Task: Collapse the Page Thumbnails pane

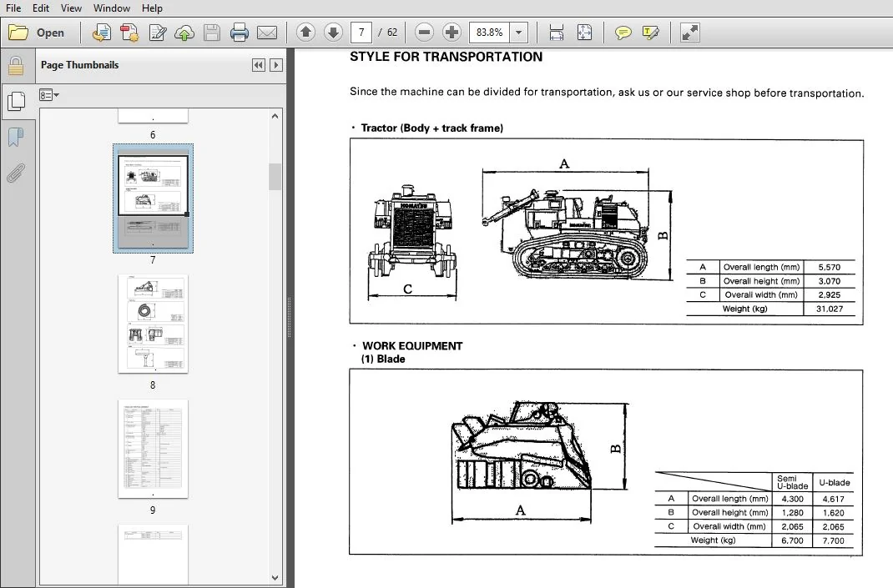Action: click(258, 65)
